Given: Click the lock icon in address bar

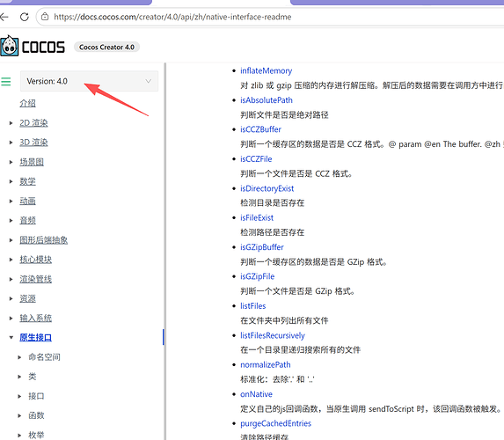Looking at the screenshot, I should point(45,17).
